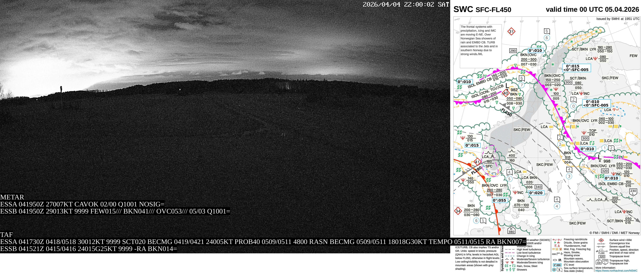Click the FL250 jet stream label
This screenshot has height=274, width=644.
[506, 112]
